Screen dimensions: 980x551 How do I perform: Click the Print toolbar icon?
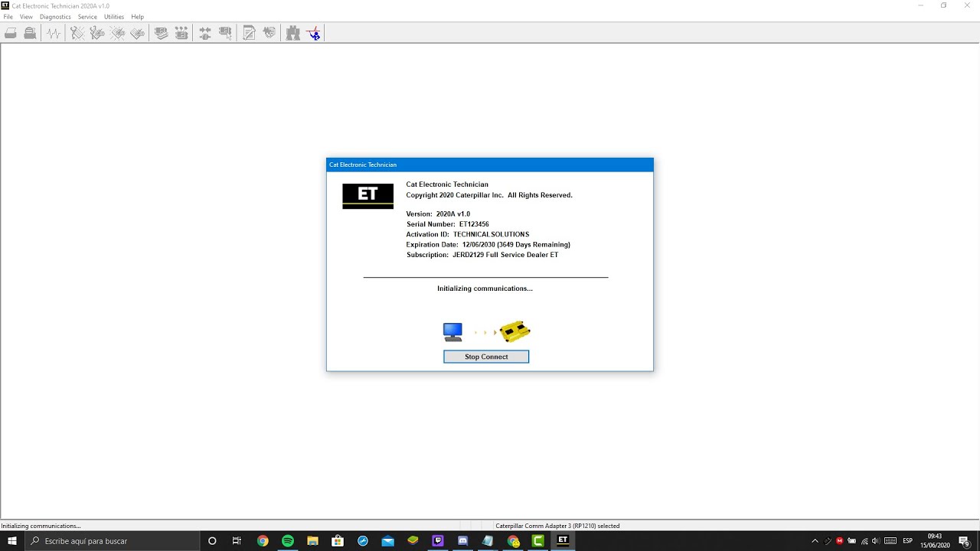tap(11, 33)
